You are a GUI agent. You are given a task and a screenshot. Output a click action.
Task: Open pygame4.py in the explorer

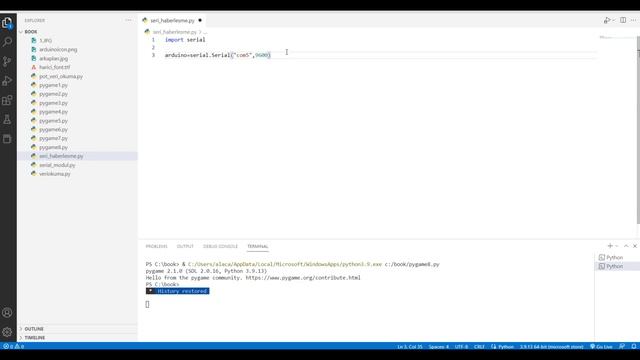[x=53, y=112]
